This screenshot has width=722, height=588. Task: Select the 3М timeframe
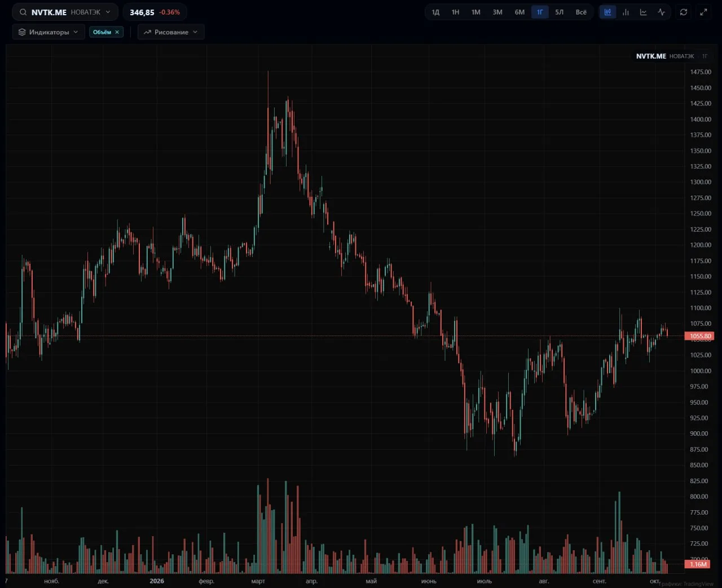pyautogui.click(x=497, y=12)
